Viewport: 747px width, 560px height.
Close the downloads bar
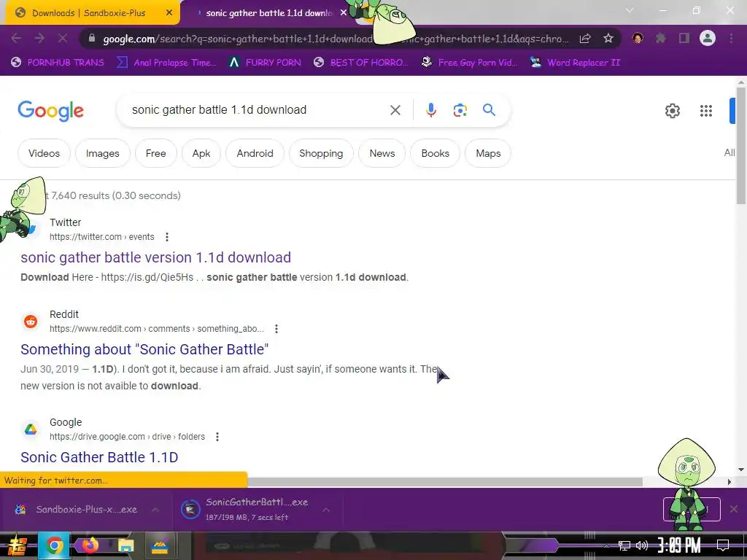pyautogui.click(x=734, y=509)
